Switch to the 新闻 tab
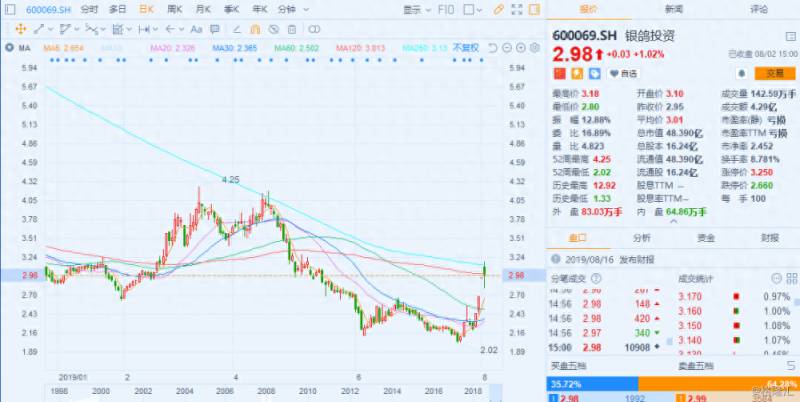 point(674,8)
